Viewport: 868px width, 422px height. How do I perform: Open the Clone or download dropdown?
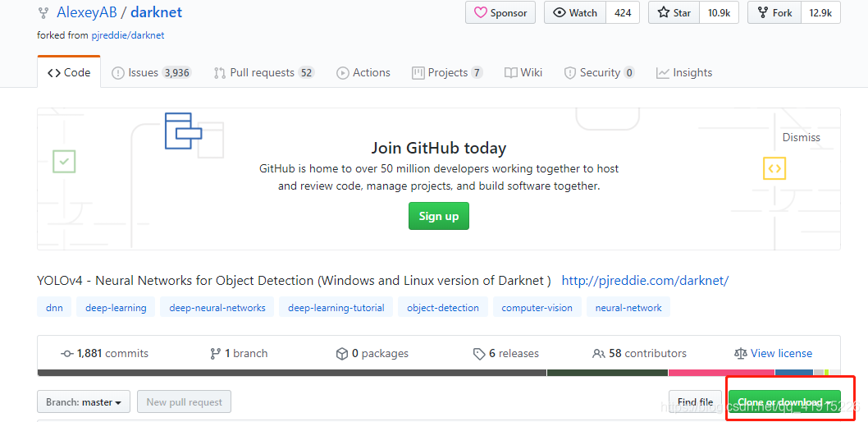click(784, 402)
